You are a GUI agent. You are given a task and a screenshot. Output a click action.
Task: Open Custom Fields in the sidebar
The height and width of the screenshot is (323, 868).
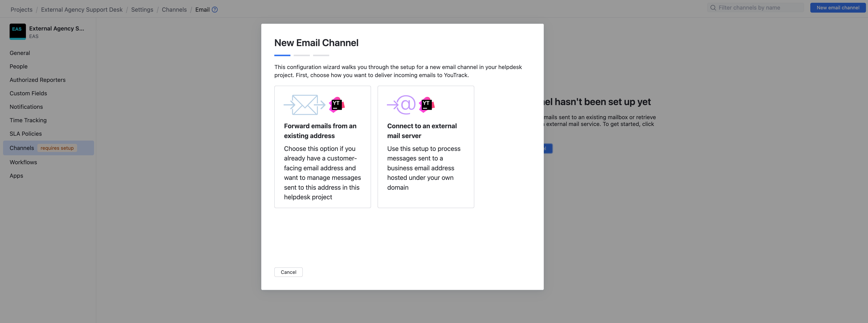pos(28,93)
